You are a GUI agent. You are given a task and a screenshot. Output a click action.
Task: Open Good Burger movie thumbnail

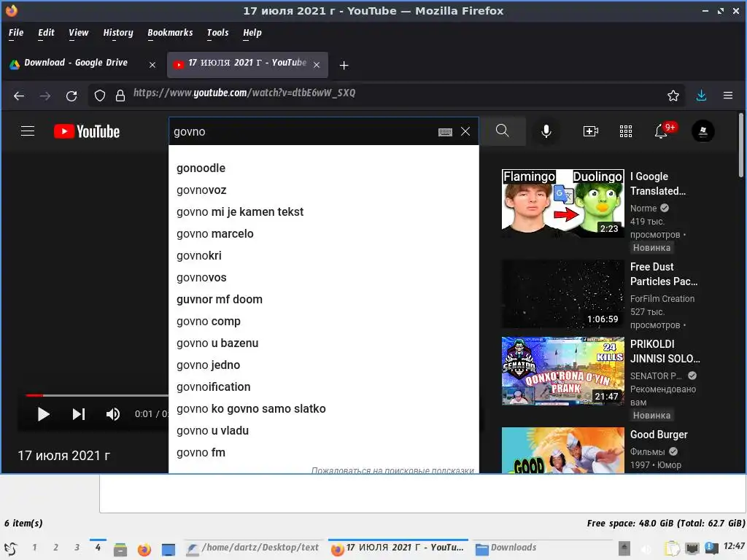click(562, 451)
